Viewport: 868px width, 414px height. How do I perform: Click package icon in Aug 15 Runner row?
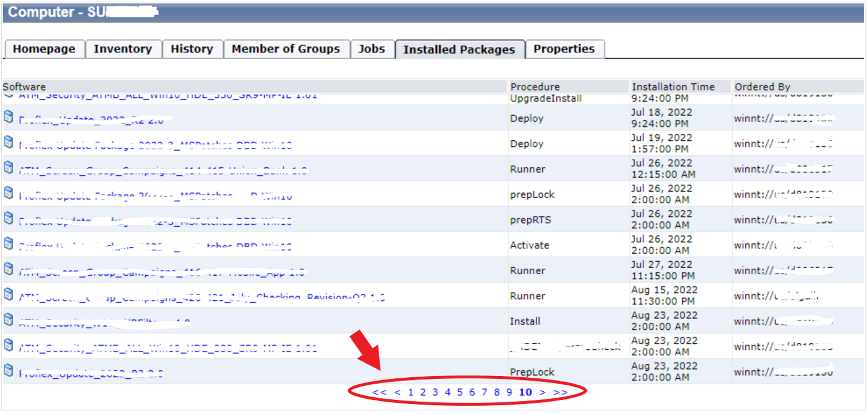click(x=9, y=294)
